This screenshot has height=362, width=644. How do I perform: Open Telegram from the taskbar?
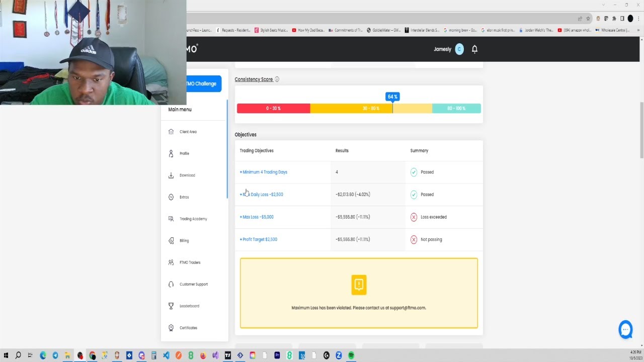point(55,355)
